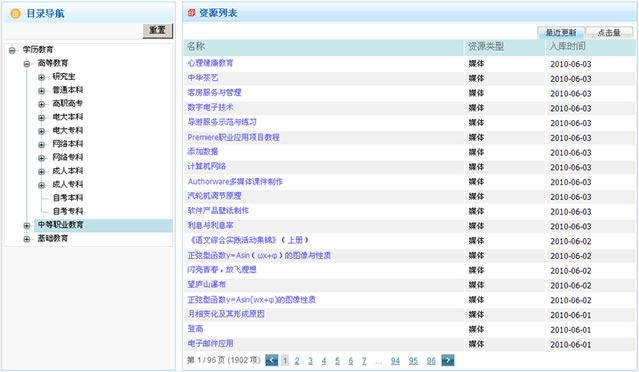Image resolution: width=639 pixels, height=372 pixels.
Task: Go to page 7
Action: click(x=364, y=361)
